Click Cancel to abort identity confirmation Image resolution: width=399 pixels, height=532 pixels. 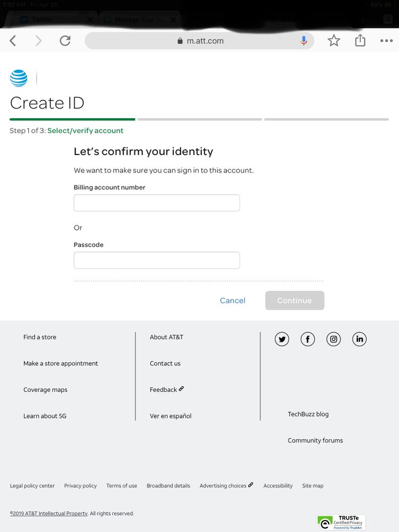tap(232, 300)
